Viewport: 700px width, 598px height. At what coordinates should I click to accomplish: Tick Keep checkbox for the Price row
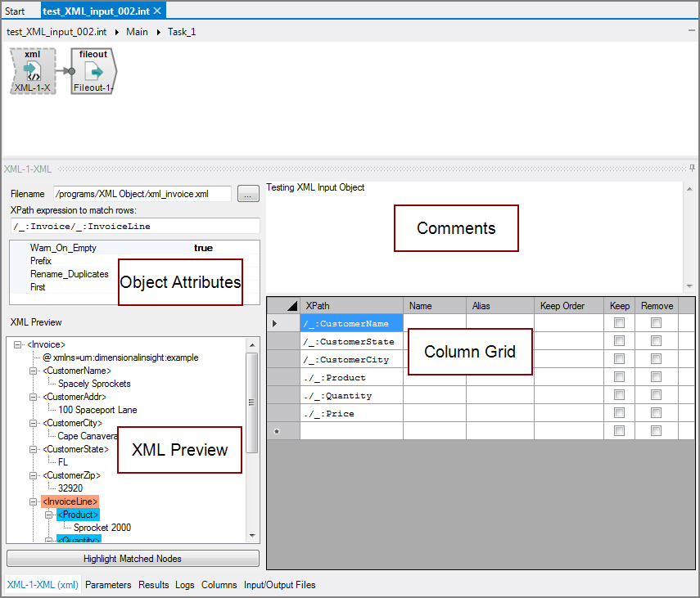pos(619,414)
